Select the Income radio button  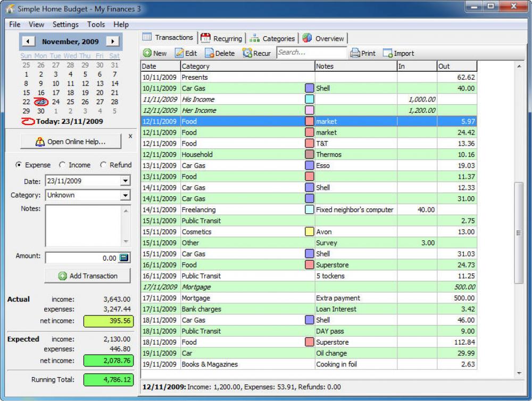(63, 165)
